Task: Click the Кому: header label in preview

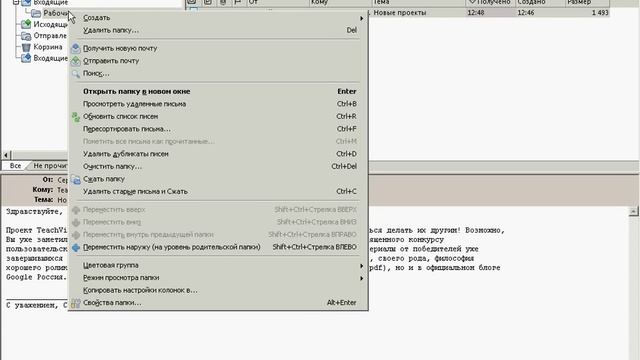Action: pos(43,190)
